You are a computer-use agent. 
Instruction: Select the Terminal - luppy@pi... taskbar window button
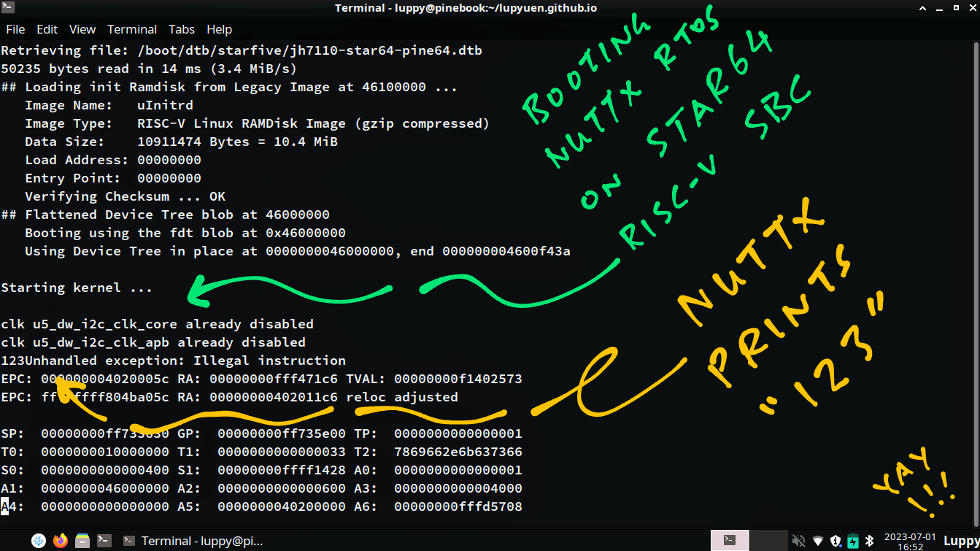[x=193, y=541]
